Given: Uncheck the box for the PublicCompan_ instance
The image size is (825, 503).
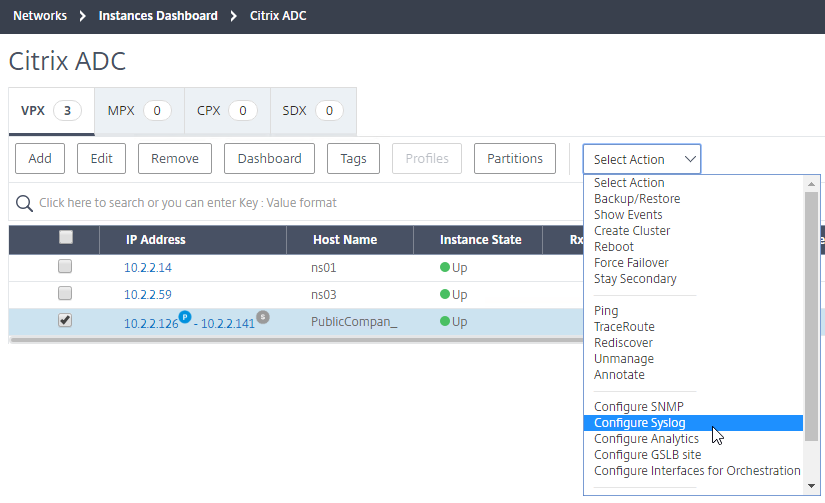Looking at the screenshot, I should (x=65, y=320).
